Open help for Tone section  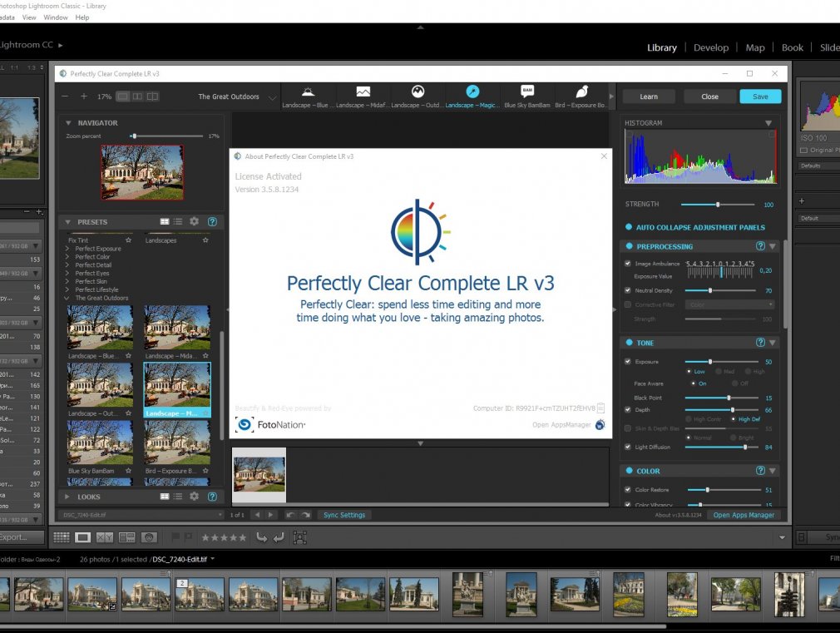click(760, 343)
